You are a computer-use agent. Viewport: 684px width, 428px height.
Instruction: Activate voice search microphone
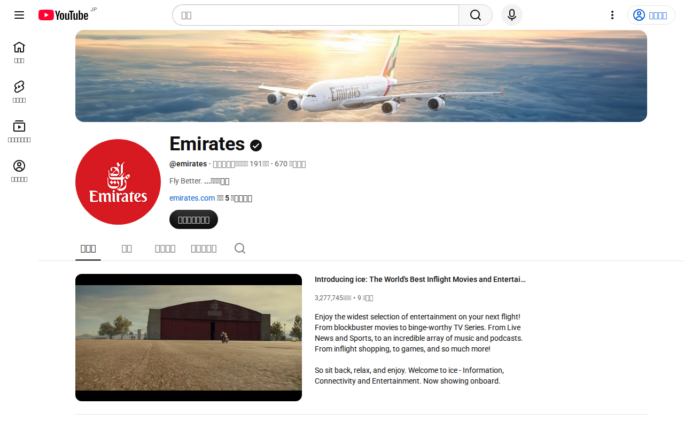pos(512,15)
